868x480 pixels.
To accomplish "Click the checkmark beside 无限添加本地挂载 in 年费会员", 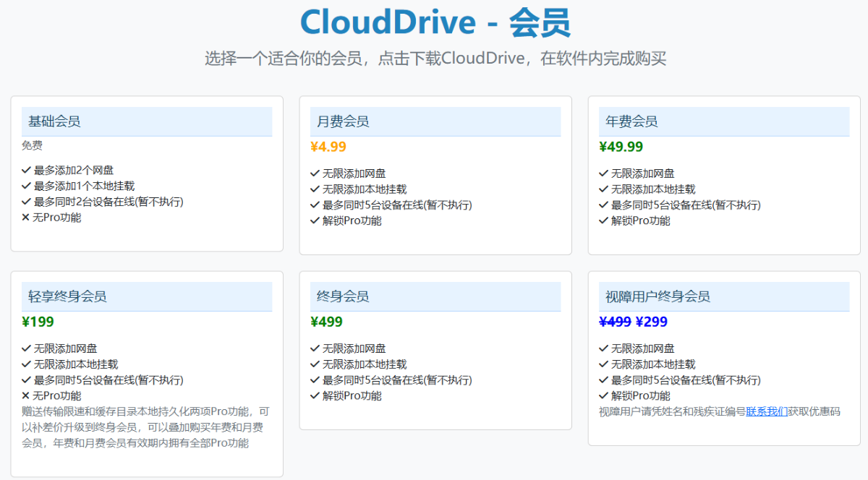I will point(602,189).
